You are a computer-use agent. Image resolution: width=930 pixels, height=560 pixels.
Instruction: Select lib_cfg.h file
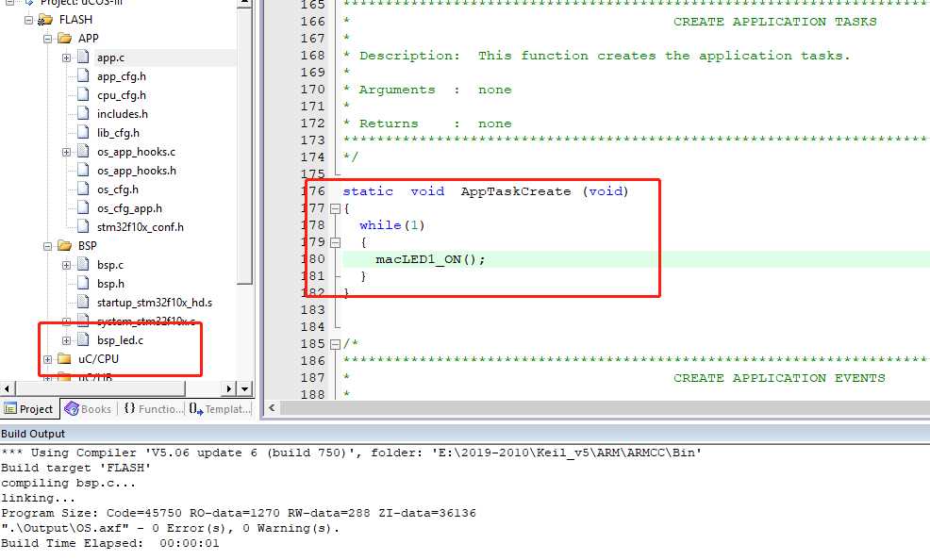click(118, 133)
